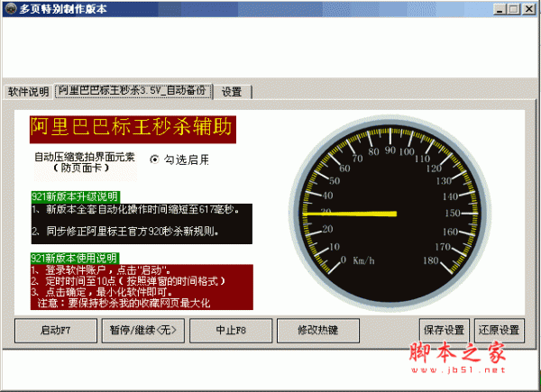Click the line 登录软件账户，点击"启动"
The width and height of the screenshot is (541, 392).
pyautogui.click(x=101, y=270)
